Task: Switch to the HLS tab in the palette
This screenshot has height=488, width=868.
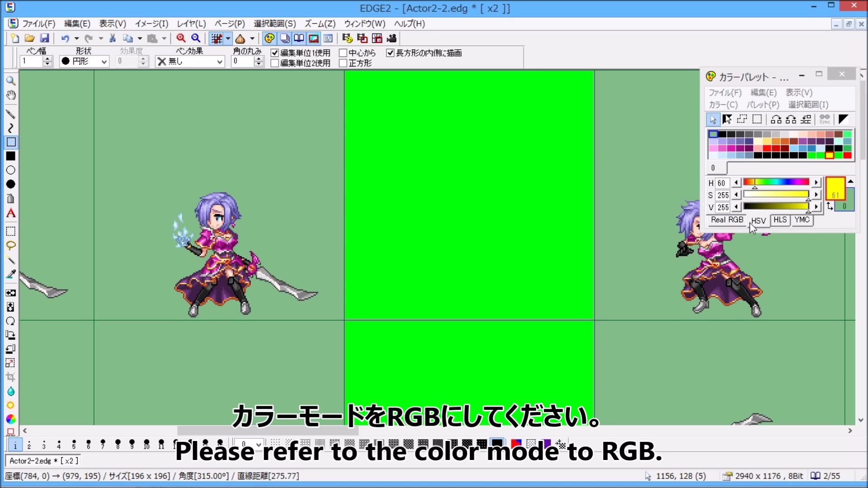Action: click(x=779, y=221)
